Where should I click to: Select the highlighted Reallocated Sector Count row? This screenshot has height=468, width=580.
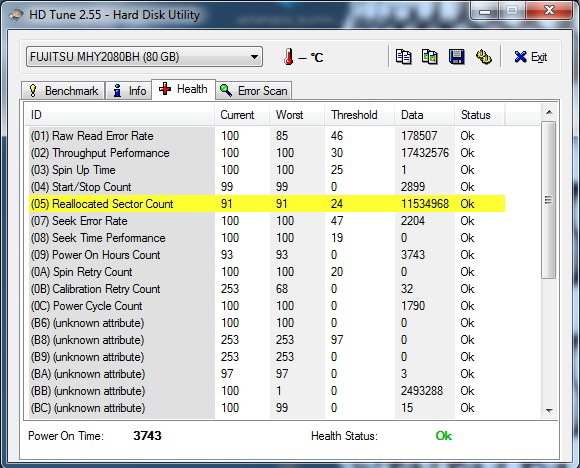coord(267,204)
